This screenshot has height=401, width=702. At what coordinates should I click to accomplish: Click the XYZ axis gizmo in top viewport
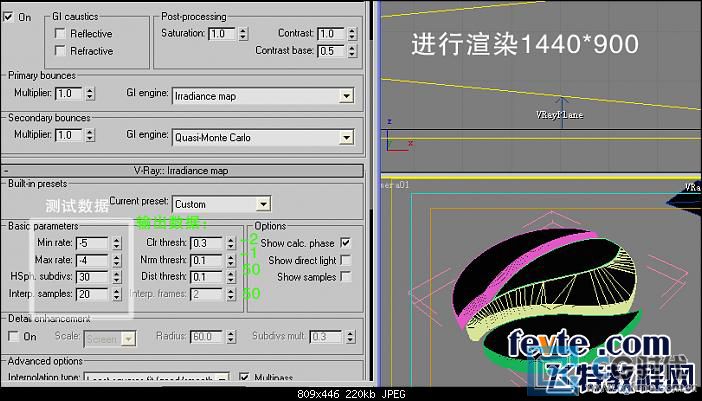pos(398,137)
